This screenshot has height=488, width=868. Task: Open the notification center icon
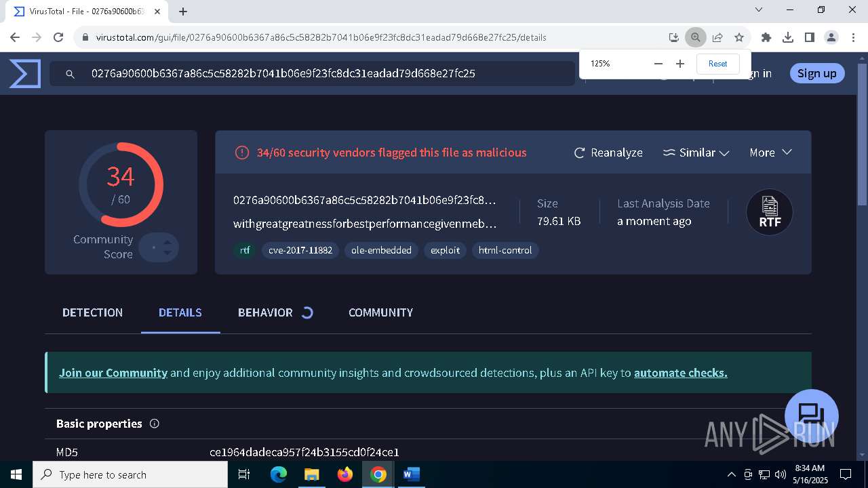pyautogui.click(x=846, y=474)
